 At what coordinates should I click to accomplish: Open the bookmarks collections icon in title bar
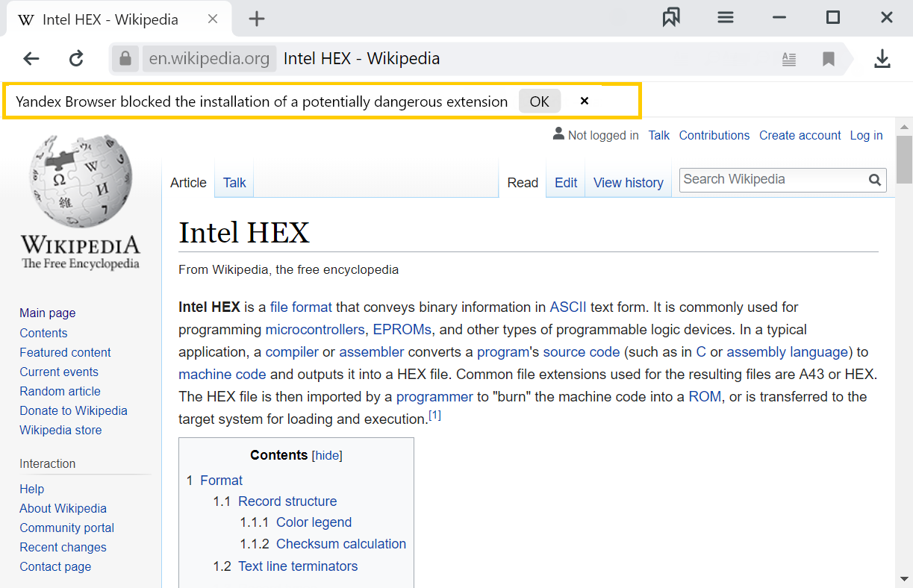click(671, 18)
